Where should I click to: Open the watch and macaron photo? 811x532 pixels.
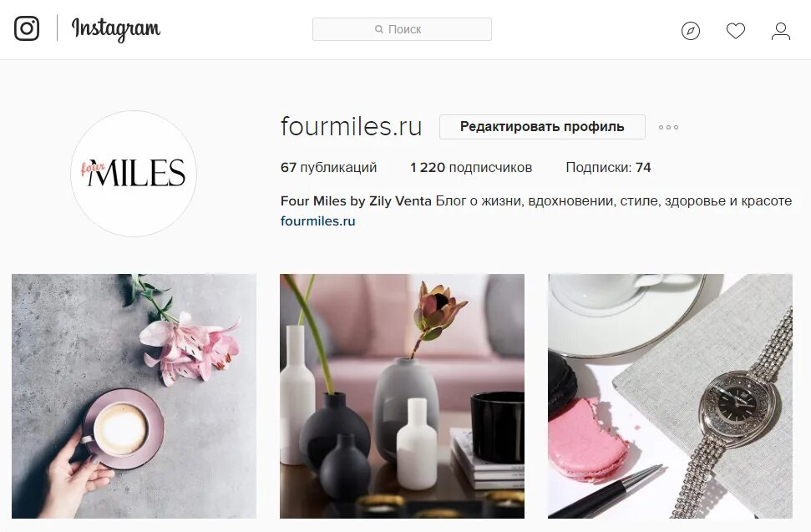(671, 396)
